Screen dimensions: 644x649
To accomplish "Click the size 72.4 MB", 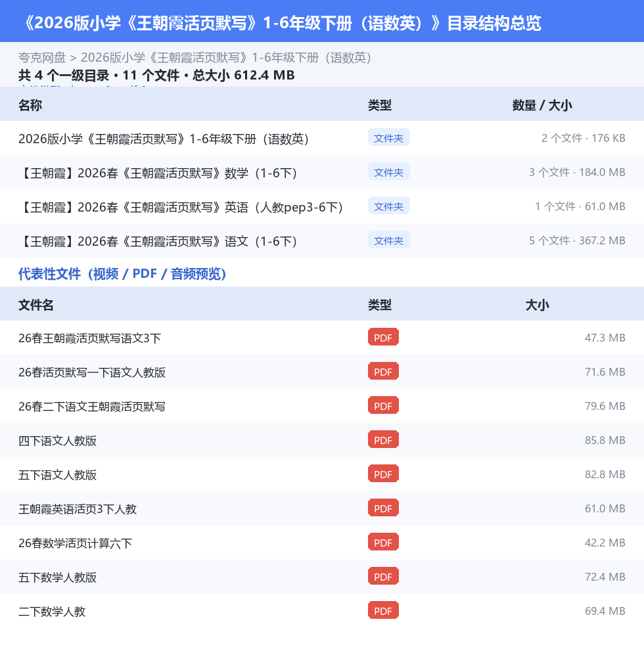I will pos(605,577).
